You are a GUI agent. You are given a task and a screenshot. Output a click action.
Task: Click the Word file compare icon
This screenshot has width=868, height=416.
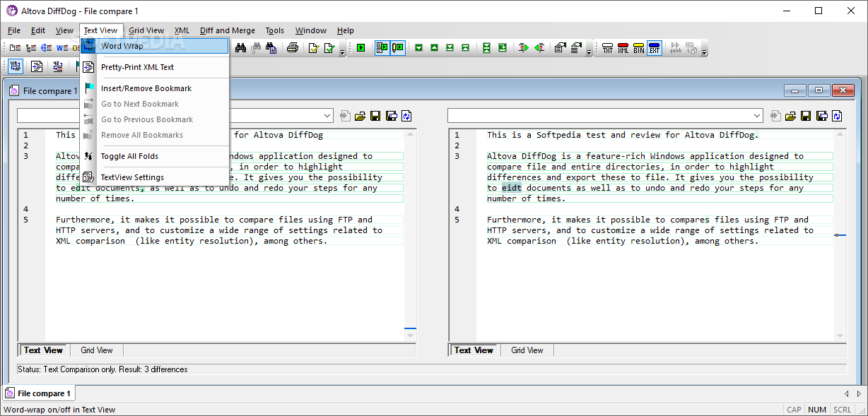point(61,48)
